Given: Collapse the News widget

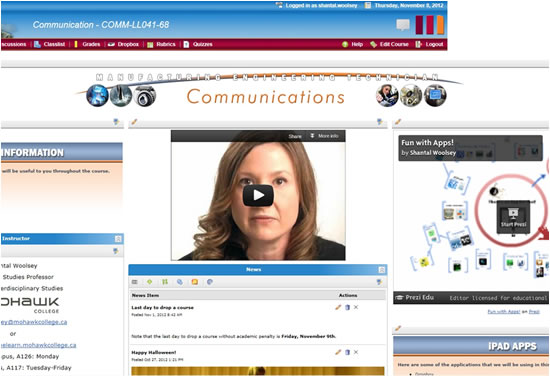Looking at the screenshot, I should coord(382,270).
